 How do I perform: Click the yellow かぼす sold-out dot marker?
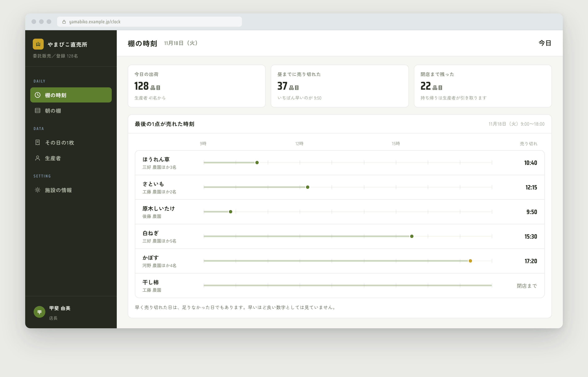pos(470,261)
